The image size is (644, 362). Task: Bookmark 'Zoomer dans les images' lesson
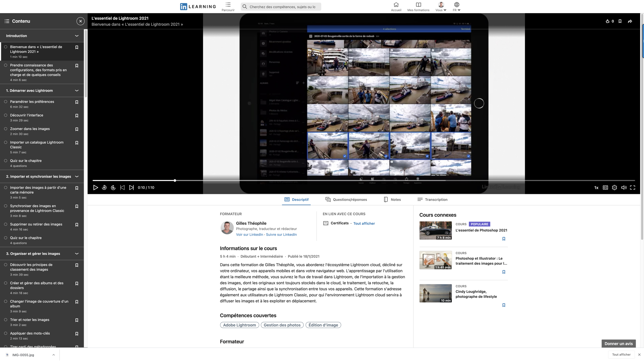[x=77, y=129]
